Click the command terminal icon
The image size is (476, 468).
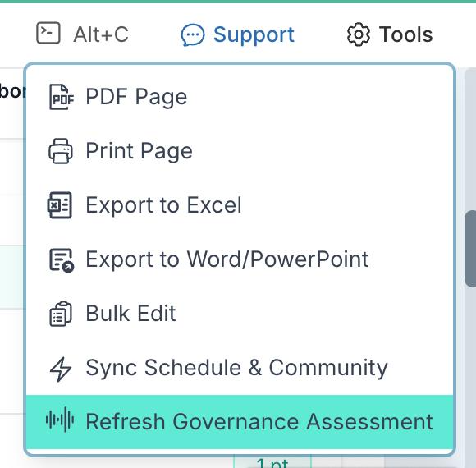point(48,33)
